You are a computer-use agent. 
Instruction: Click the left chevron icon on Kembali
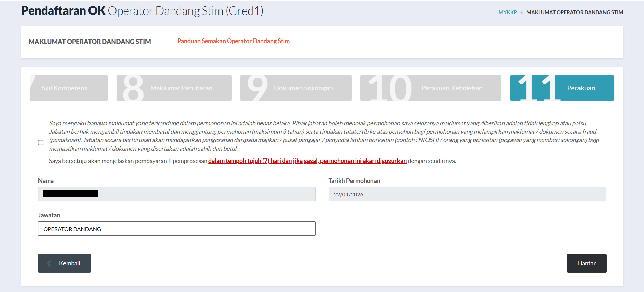49,263
